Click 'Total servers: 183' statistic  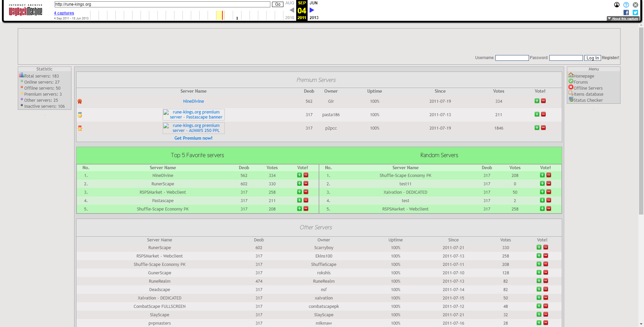[x=41, y=76]
